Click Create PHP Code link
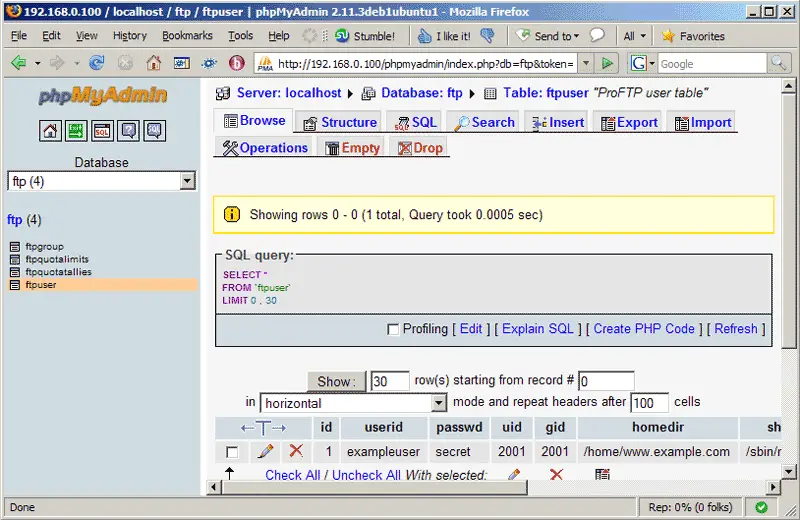800x520 pixels. tap(644, 329)
